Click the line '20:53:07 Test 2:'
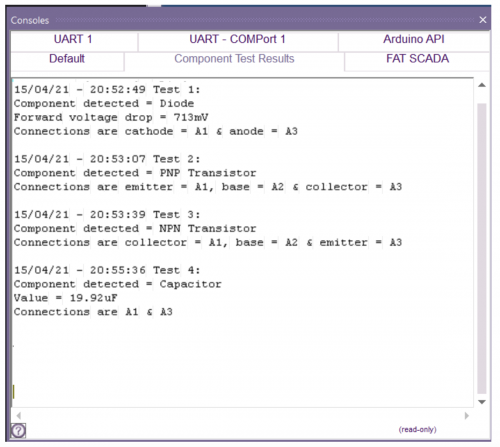500x447 pixels. [x=107, y=159]
